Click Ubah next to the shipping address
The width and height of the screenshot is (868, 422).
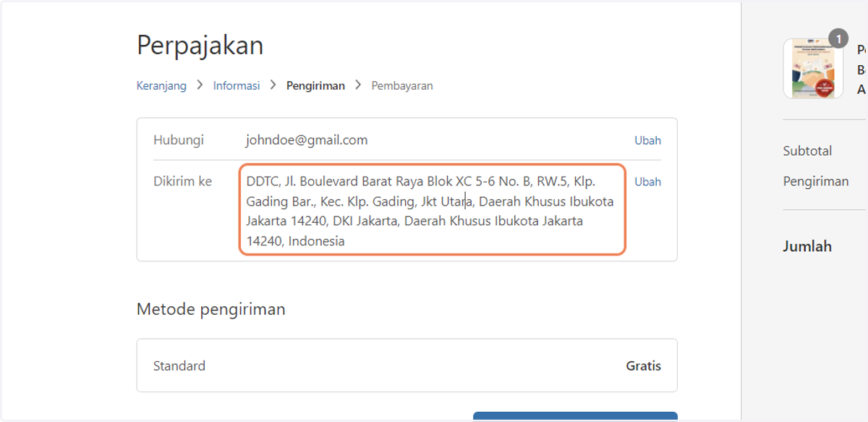pos(647,182)
